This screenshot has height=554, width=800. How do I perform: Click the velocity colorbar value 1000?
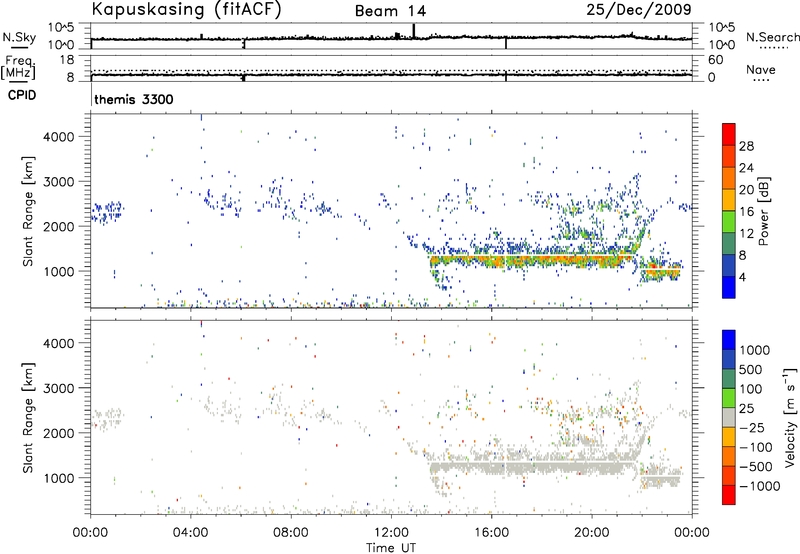click(x=755, y=350)
